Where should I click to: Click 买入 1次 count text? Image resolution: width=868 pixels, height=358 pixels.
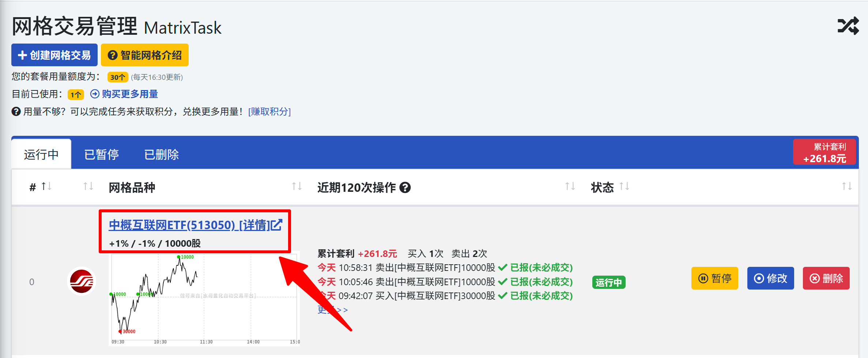pos(426,253)
